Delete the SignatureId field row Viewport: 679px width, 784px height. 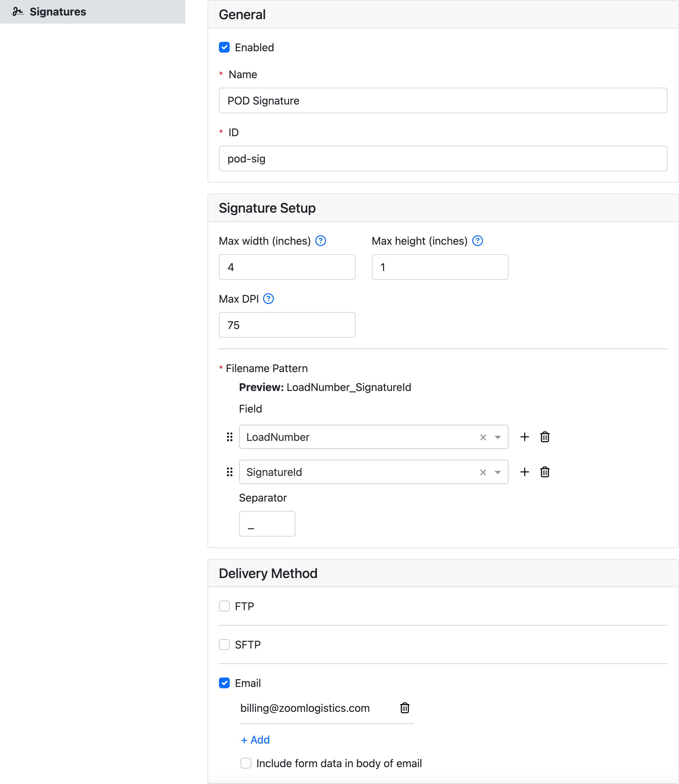[x=545, y=472]
